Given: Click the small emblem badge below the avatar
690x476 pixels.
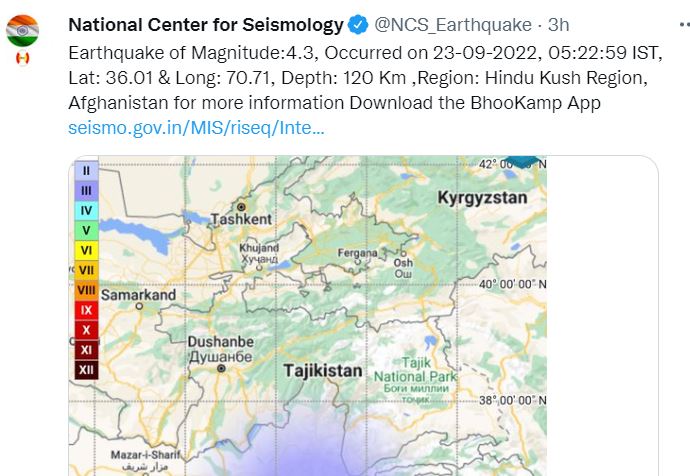Looking at the screenshot, I should coord(22,58).
